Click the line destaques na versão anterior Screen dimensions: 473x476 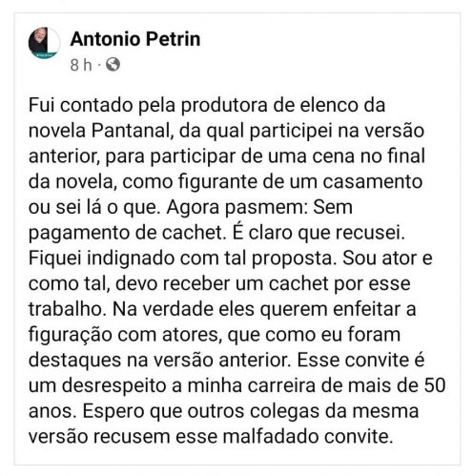click(159, 360)
